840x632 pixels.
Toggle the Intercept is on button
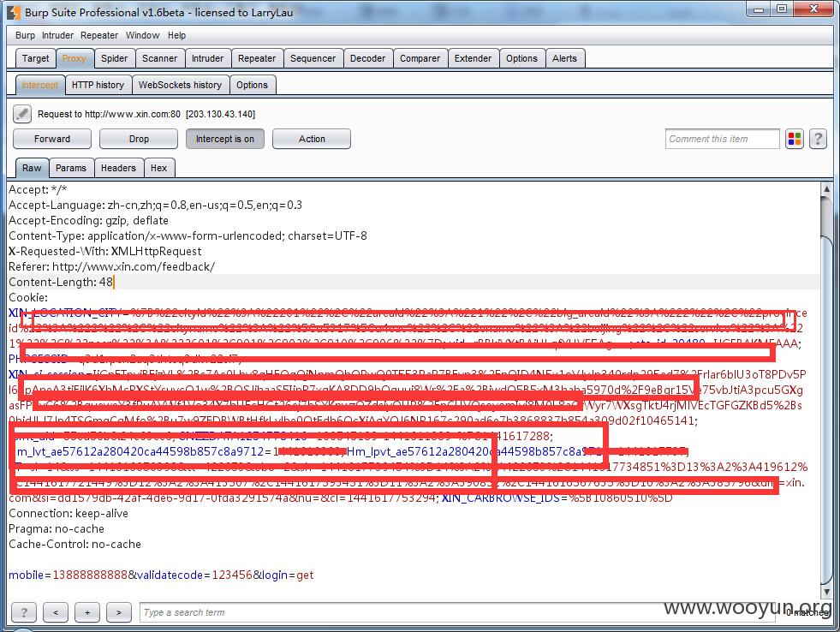(225, 139)
